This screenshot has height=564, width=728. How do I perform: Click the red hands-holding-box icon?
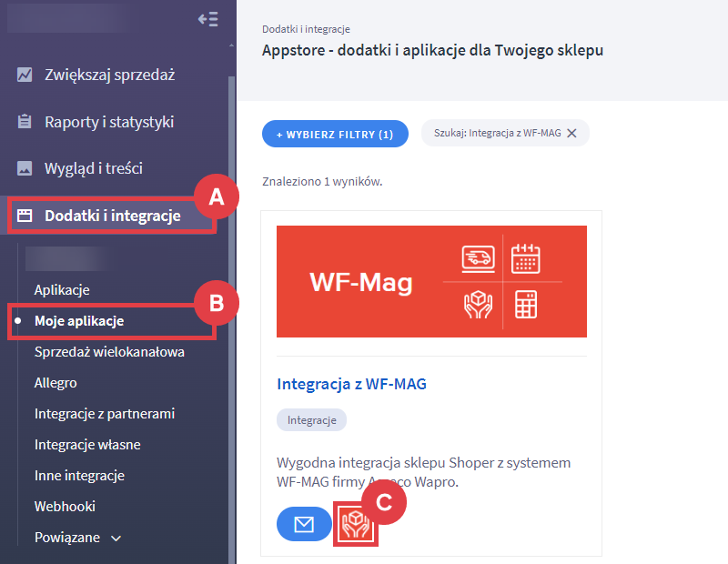[356, 525]
